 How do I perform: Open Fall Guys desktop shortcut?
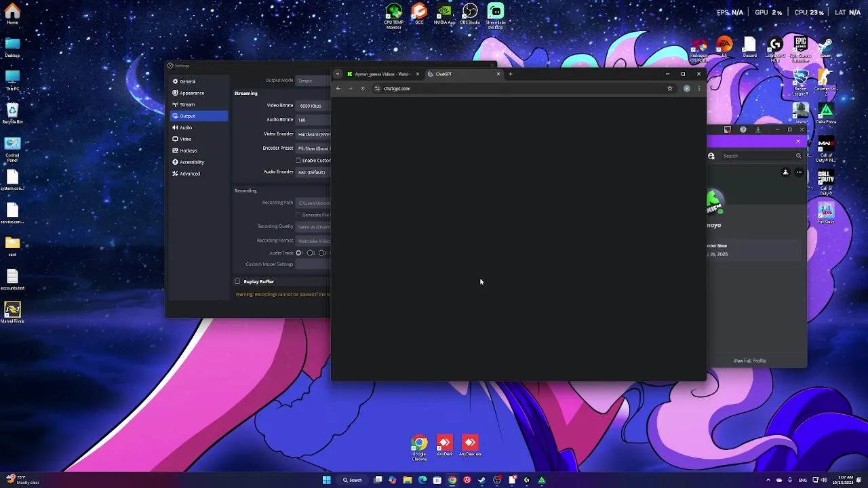click(x=825, y=213)
